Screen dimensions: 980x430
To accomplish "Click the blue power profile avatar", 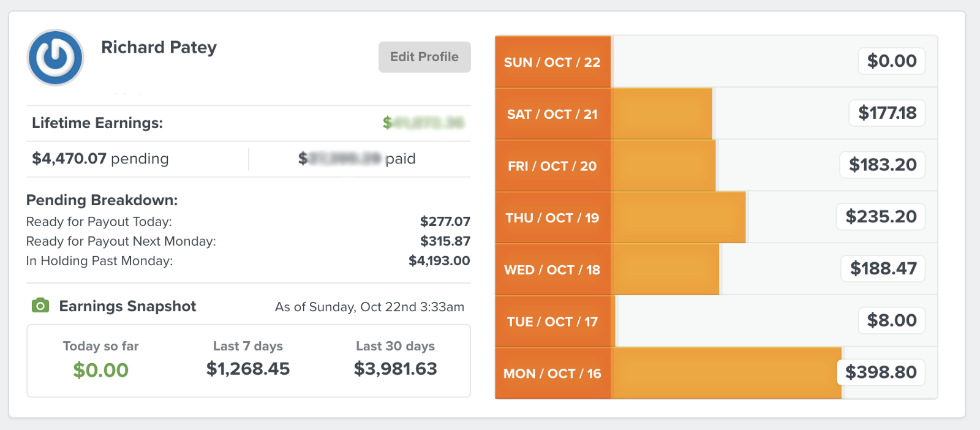I will 55,58.
